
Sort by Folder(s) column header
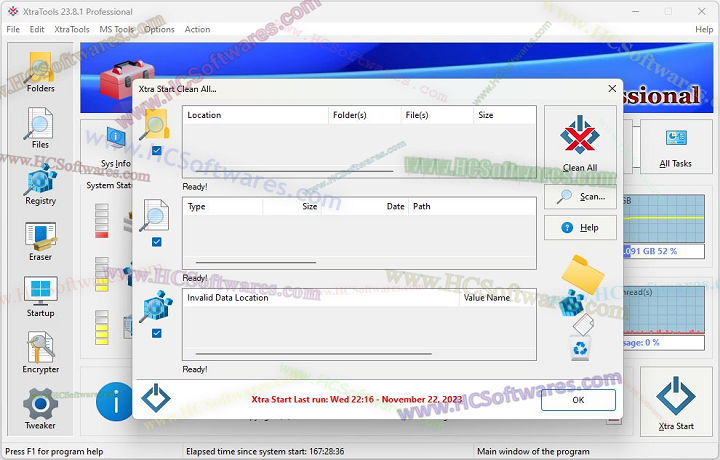pyautogui.click(x=365, y=115)
